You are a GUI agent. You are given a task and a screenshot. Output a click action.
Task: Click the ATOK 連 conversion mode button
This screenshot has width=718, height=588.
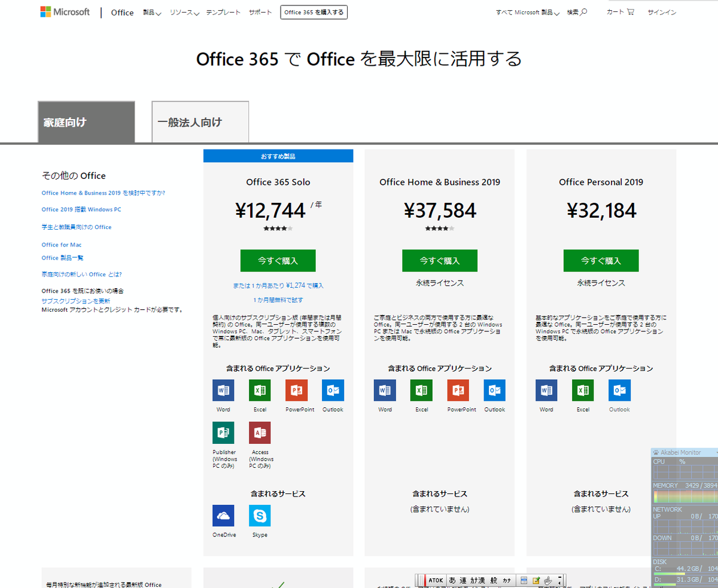[464, 580]
